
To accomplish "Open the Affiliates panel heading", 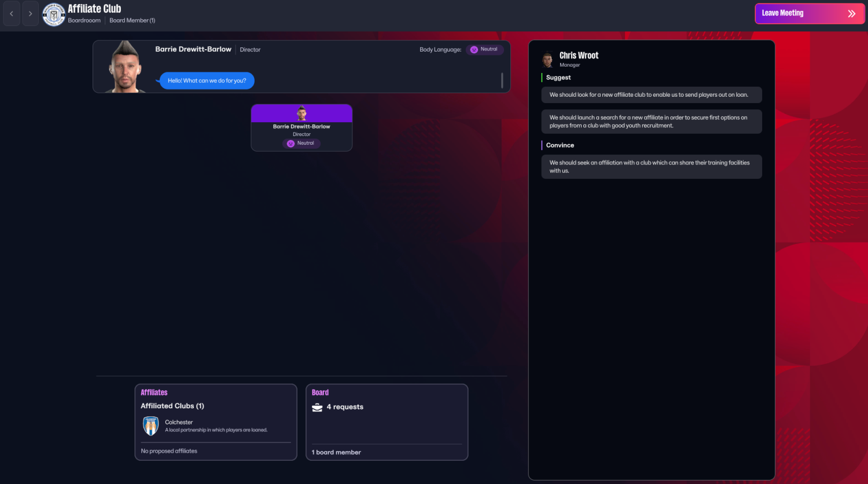I will (x=154, y=393).
